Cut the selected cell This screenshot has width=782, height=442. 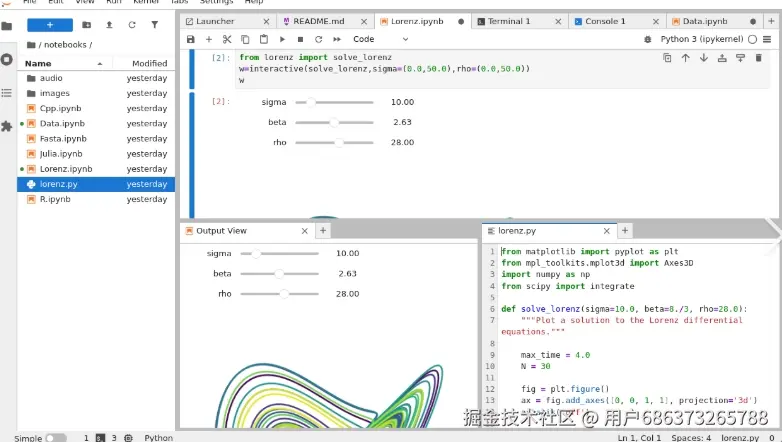point(227,39)
